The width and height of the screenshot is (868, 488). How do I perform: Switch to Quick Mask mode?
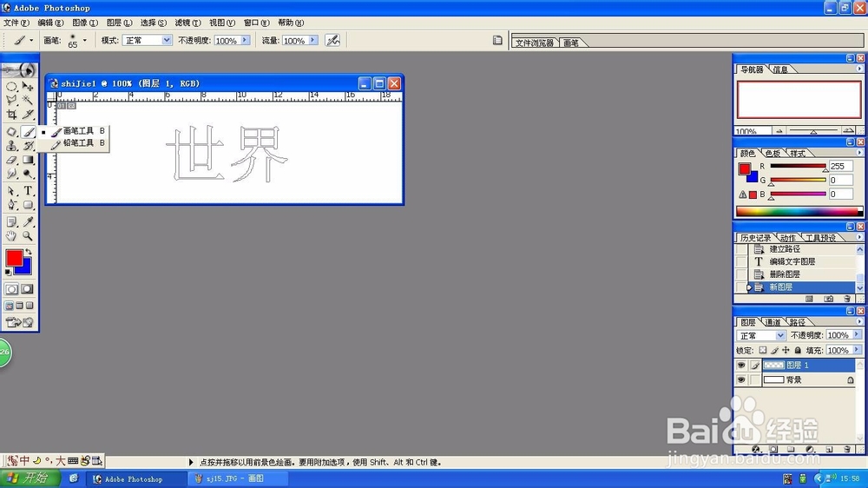tap(27, 289)
